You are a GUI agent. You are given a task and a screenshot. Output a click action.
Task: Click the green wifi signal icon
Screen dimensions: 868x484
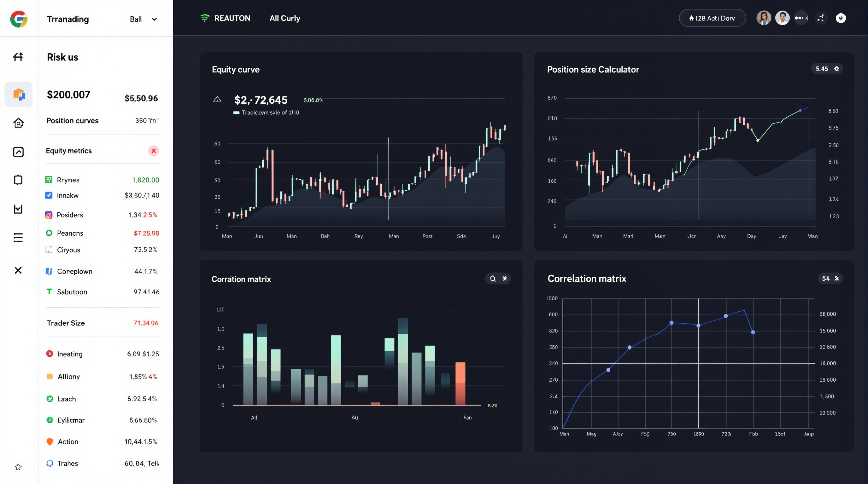click(205, 18)
